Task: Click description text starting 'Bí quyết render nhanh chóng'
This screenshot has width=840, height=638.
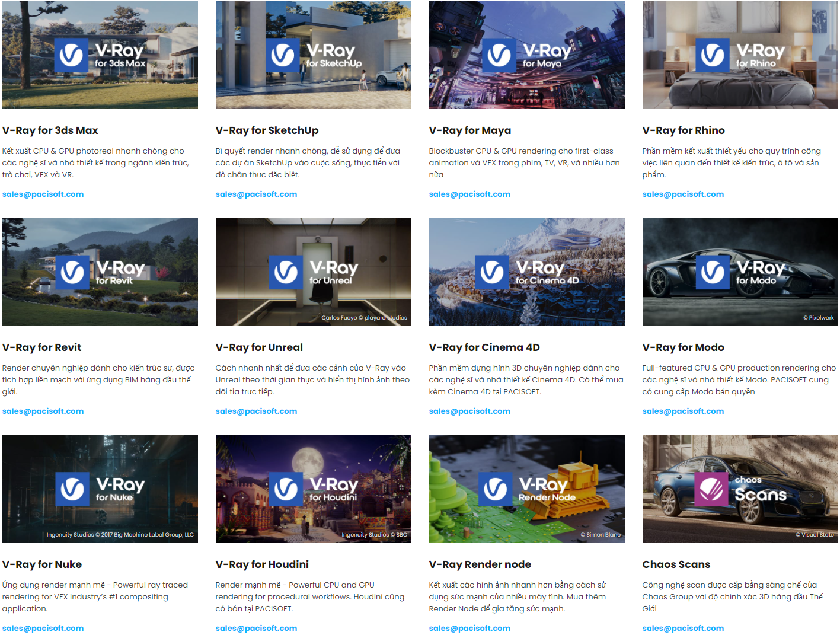Action: tap(308, 162)
